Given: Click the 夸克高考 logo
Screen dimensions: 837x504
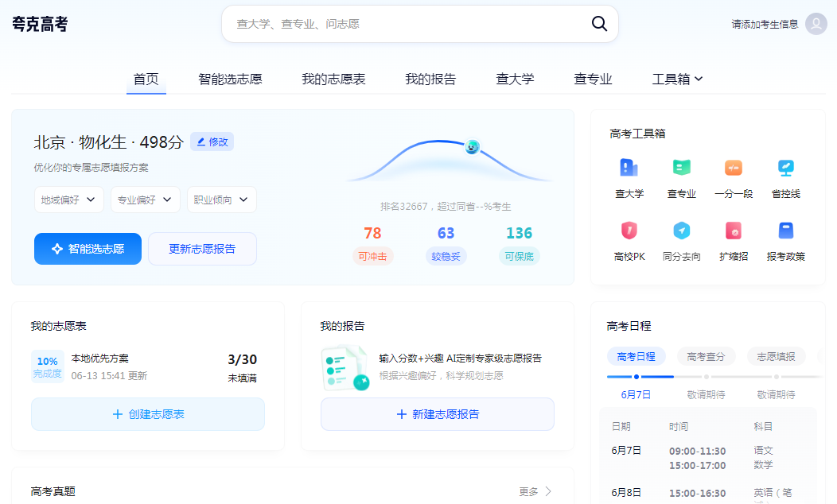Looking at the screenshot, I should (40, 24).
